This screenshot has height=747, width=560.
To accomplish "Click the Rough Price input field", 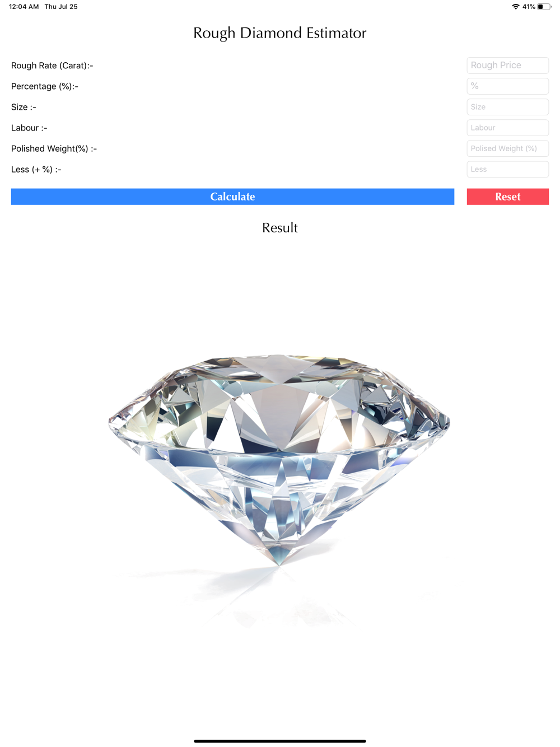I will click(507, 66).
